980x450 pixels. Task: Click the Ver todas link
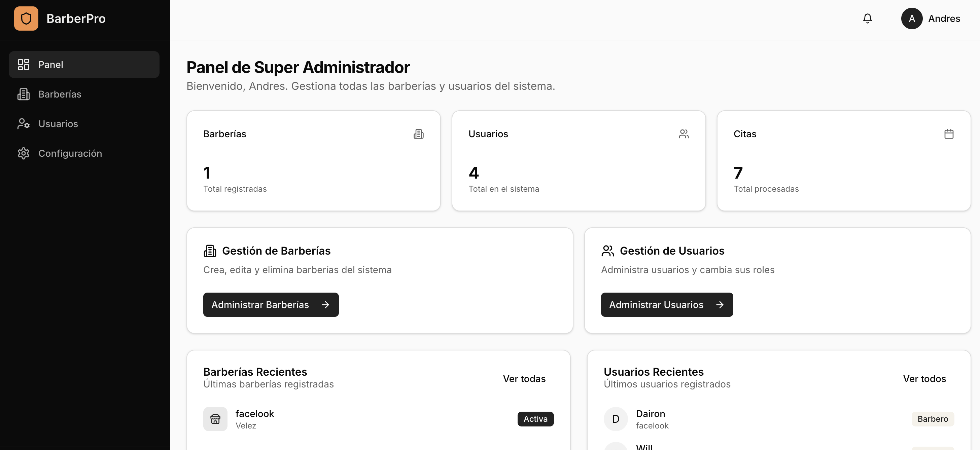pos(524,379)
